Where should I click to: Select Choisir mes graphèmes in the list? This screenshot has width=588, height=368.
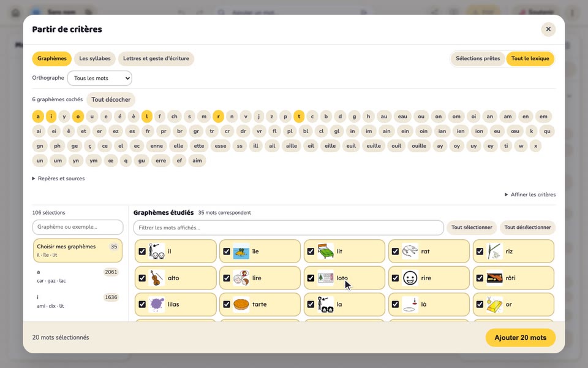[x=78, y=250]
